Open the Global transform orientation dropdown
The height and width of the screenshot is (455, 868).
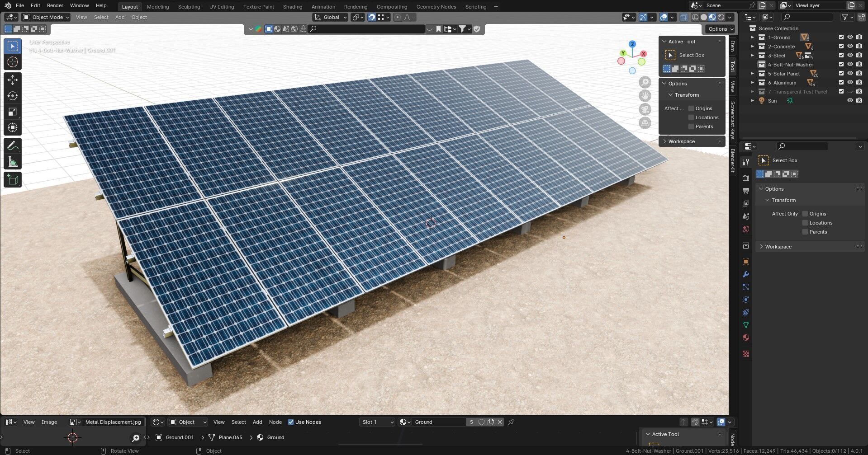(x=330, y=17)
